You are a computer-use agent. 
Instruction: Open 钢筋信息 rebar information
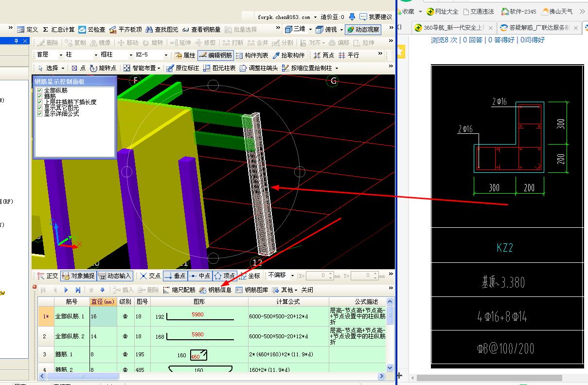[215, 290]
